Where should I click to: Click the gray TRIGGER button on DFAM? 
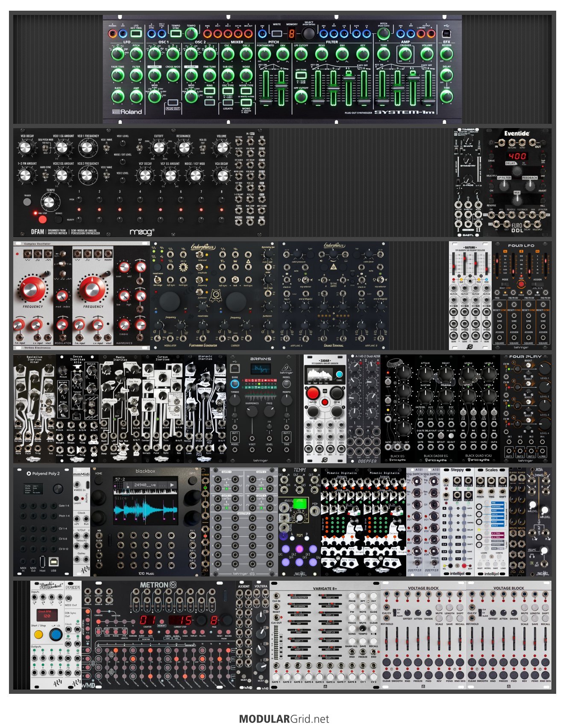click(x=27, y=202)
